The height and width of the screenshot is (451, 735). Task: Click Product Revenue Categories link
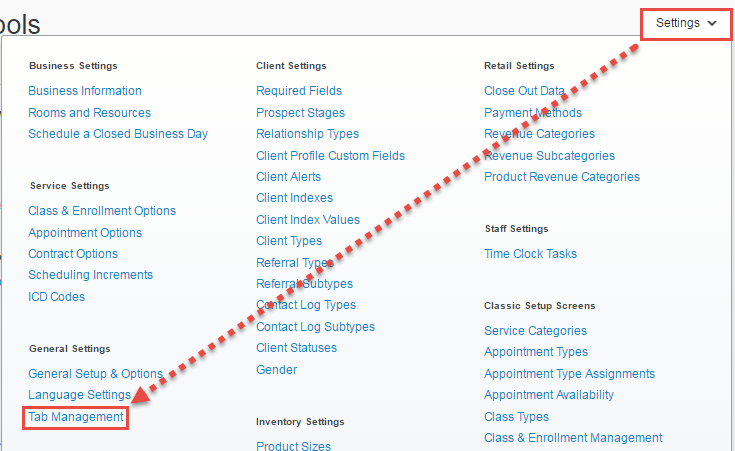tap(562, 177)
